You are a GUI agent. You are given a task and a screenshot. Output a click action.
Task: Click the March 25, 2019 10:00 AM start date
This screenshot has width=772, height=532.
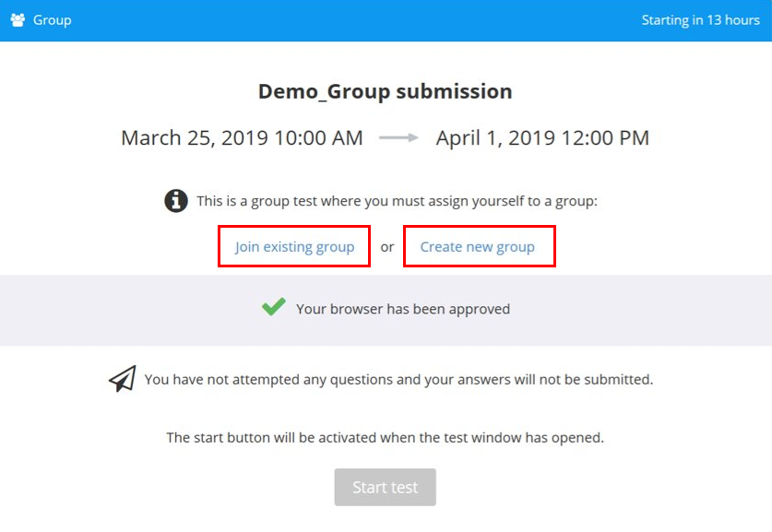click(x=242, y=138)
